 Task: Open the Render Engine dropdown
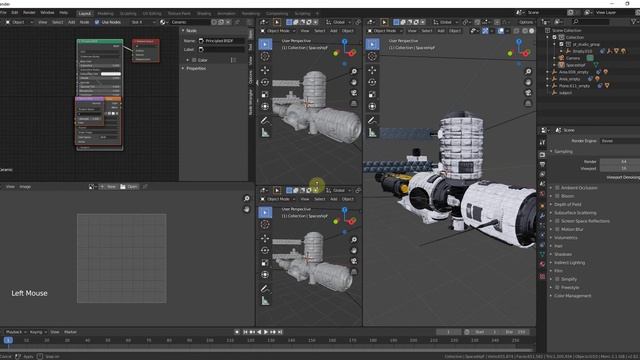pyautogui.click(x=620, y=141)
